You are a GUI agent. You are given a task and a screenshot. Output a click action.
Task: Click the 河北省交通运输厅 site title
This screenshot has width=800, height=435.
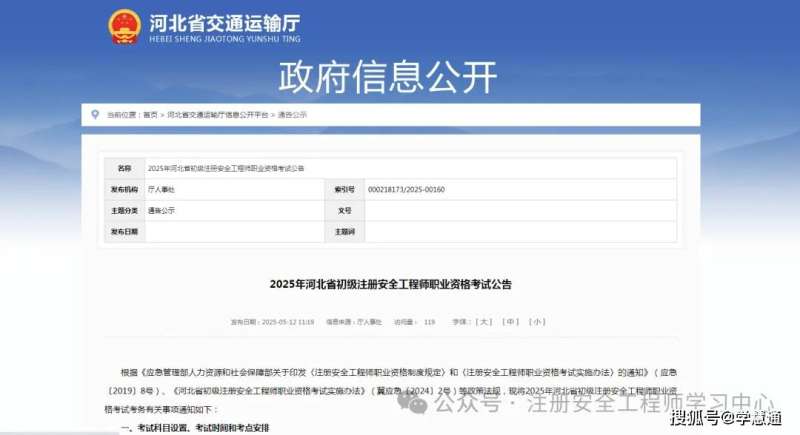click(x=224, y=23)
